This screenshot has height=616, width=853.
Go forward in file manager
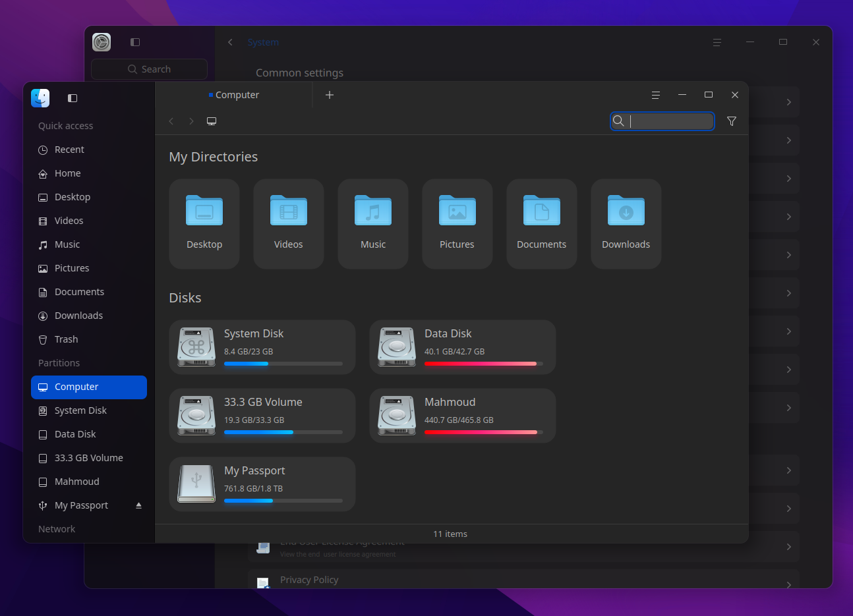[x=191, y=121]
